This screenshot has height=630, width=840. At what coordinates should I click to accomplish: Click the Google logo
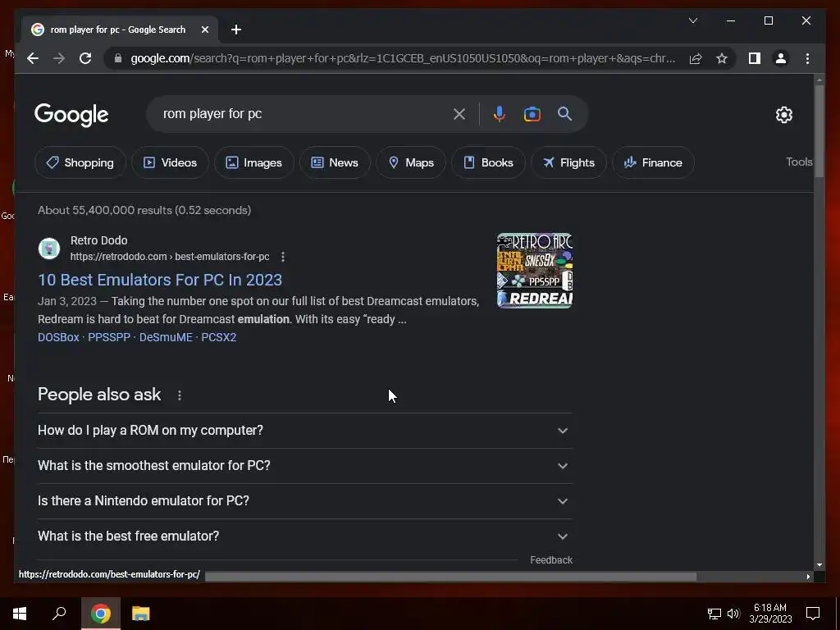coord(71,114)
